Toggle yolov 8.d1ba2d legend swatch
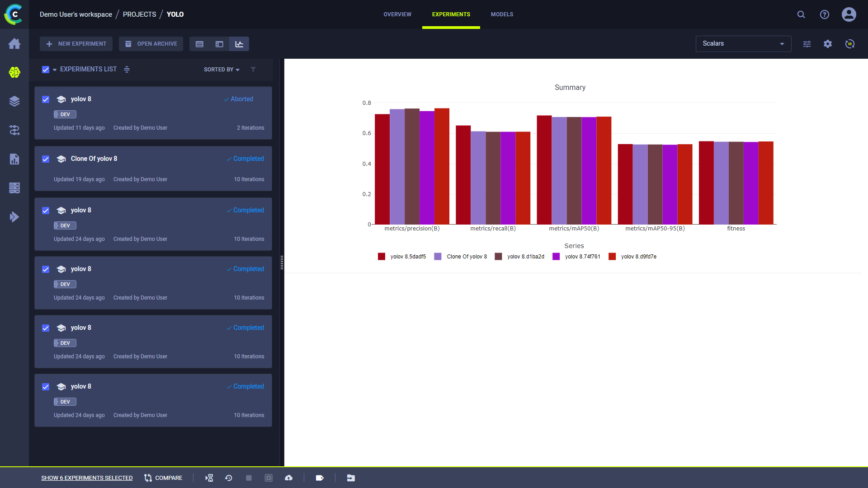The width and height of the screenshot is (868, 488). (498, 257)
